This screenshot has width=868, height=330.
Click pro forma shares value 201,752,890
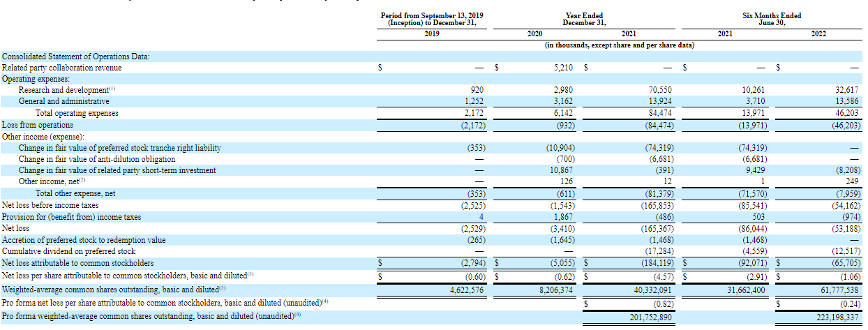652,317
